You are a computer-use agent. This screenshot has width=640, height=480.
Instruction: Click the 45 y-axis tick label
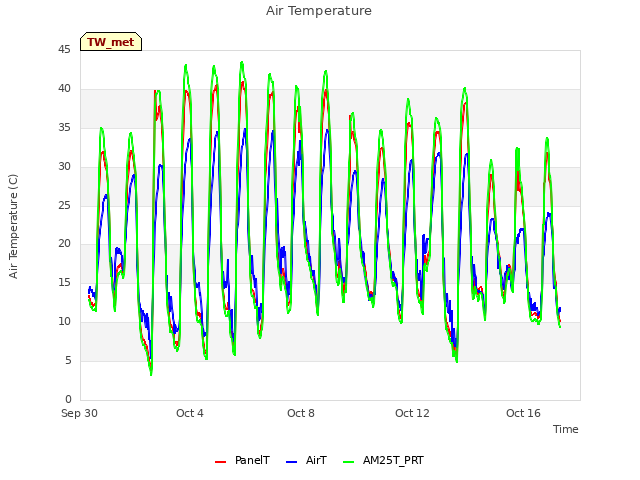pyautogui.click(x=64, y=49)
